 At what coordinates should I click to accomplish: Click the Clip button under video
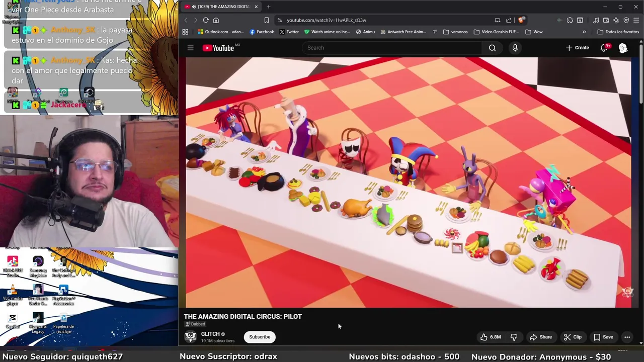coord(573,337)
